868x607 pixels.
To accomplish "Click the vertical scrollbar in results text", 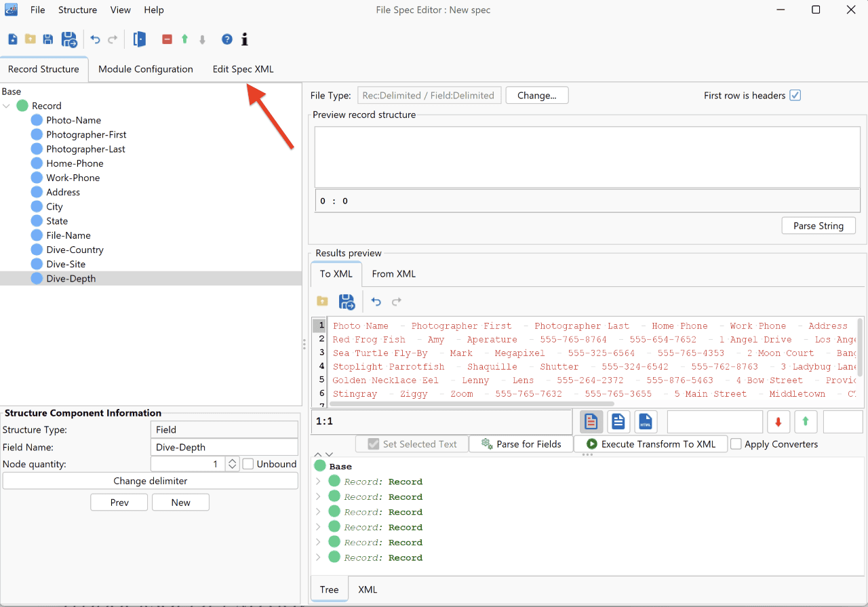I will coord(861,347).
